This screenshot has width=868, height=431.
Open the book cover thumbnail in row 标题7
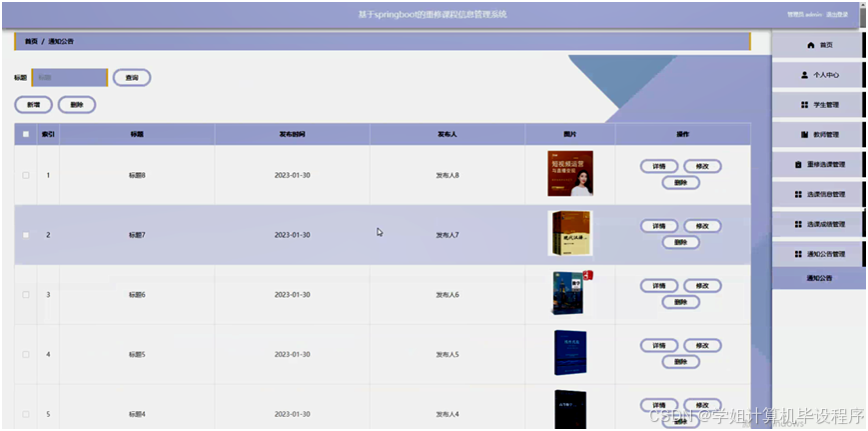point(570,233)
